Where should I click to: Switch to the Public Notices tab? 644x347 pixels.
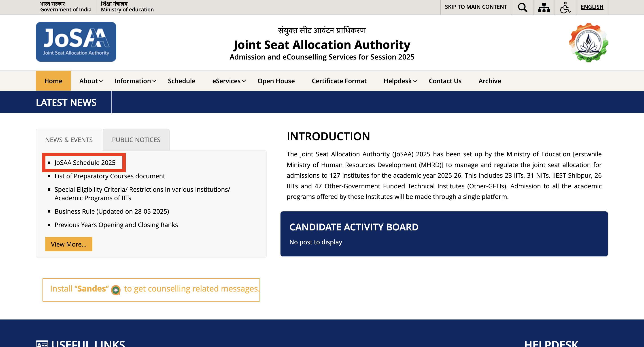point(136,140)
